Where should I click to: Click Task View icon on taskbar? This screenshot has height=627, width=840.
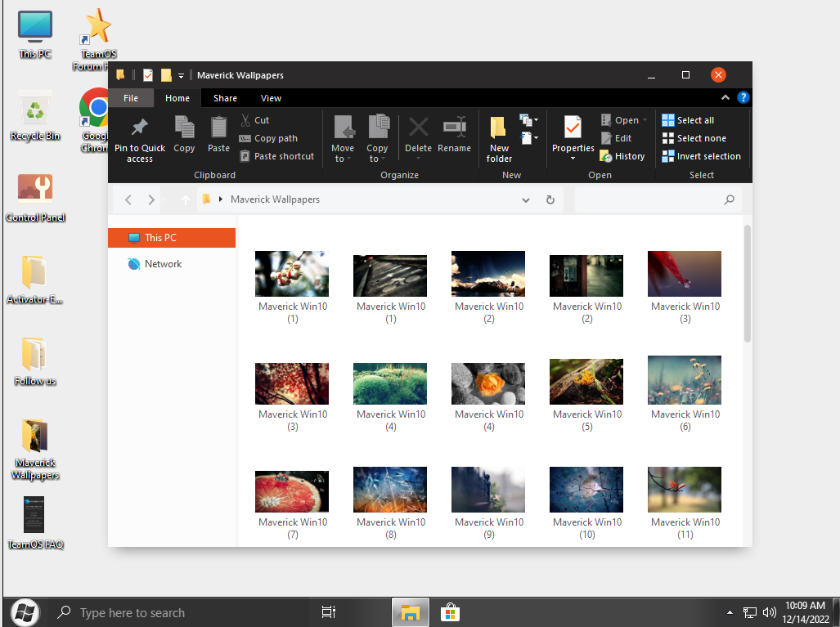[328, 612]
